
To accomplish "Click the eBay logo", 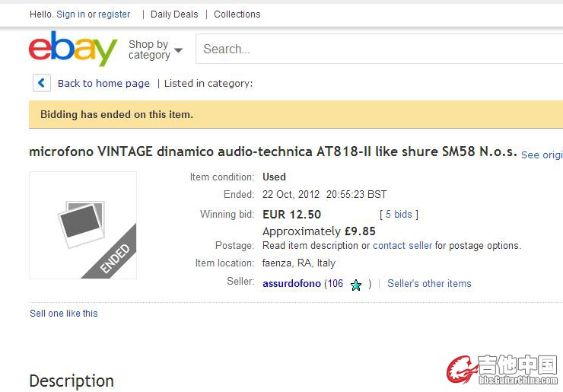I will [73, 48].
